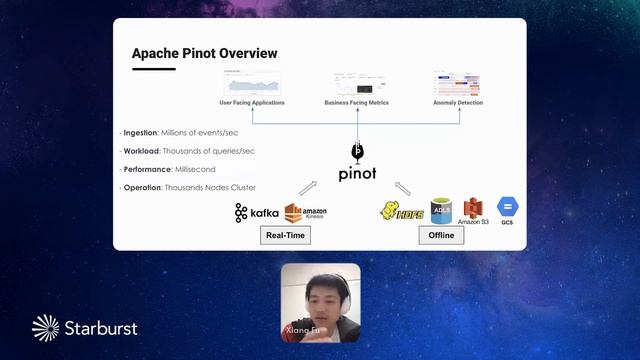Click the "User Facing Applications" label

coord(252,103)
